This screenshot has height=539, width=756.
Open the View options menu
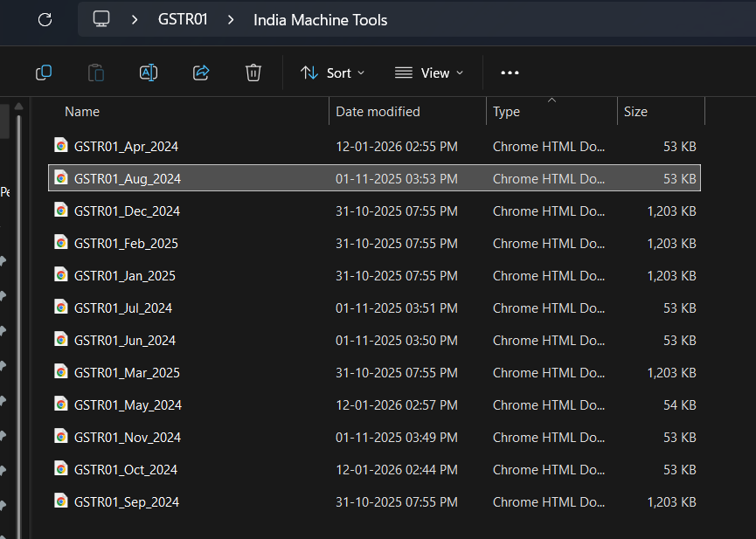(428, 73)
